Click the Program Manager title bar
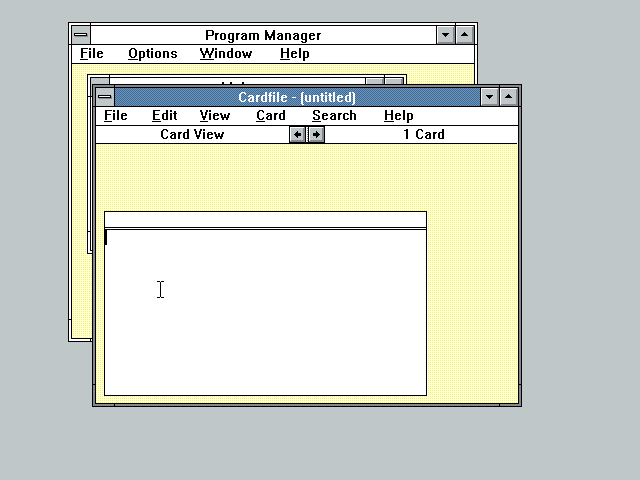 tap(263, 35)
